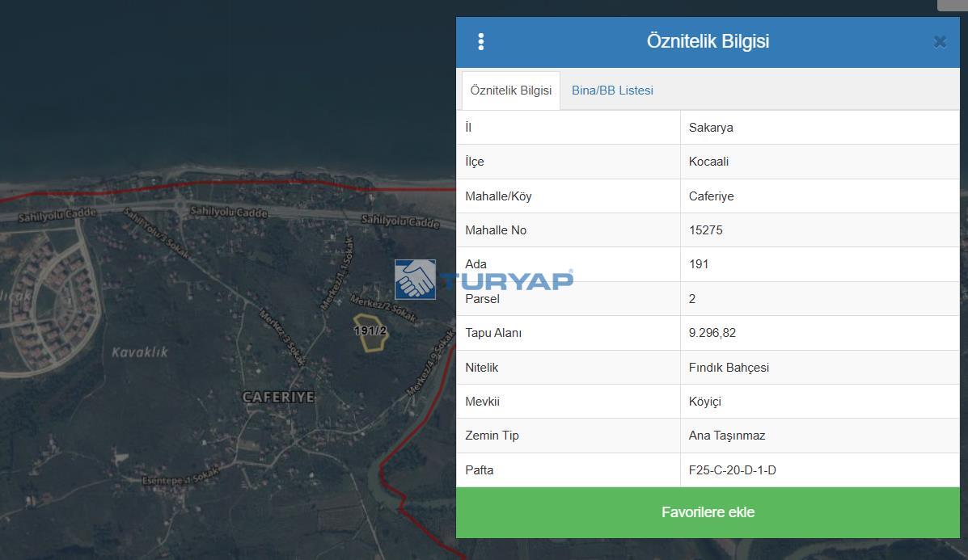The image size is (968, 560).
Task: Click the Caferiye value in Mahalle/Köy row
Action: click(711, 196)
